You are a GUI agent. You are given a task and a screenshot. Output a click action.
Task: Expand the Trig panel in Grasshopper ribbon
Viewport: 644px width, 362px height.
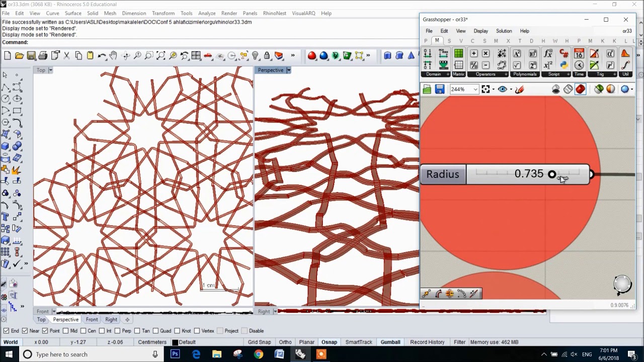(615, 74)
